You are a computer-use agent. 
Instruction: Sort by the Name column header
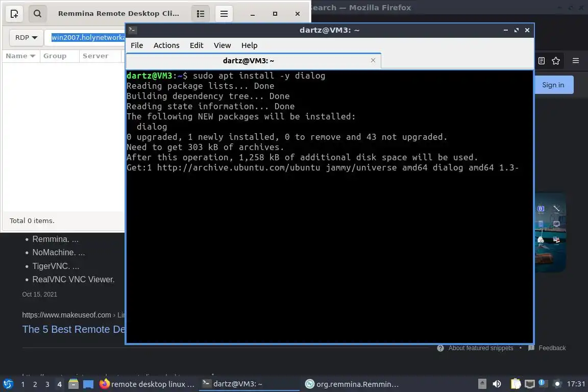click(x=20, y=56)
